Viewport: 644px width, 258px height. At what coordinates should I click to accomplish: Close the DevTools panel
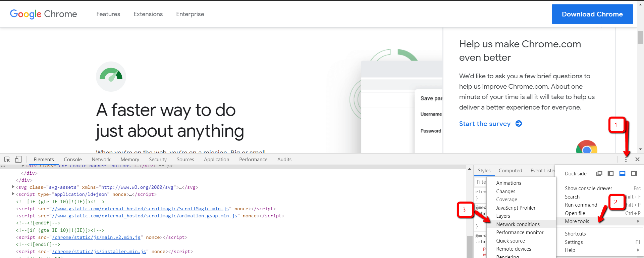point(637,160)
